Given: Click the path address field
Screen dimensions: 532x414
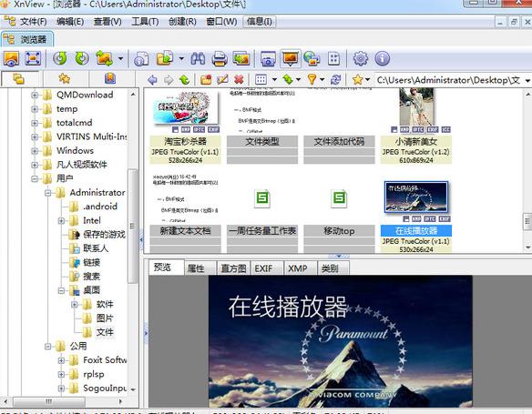Looking at the screenshot, I should pyautogui.click(x=448, y=81).
